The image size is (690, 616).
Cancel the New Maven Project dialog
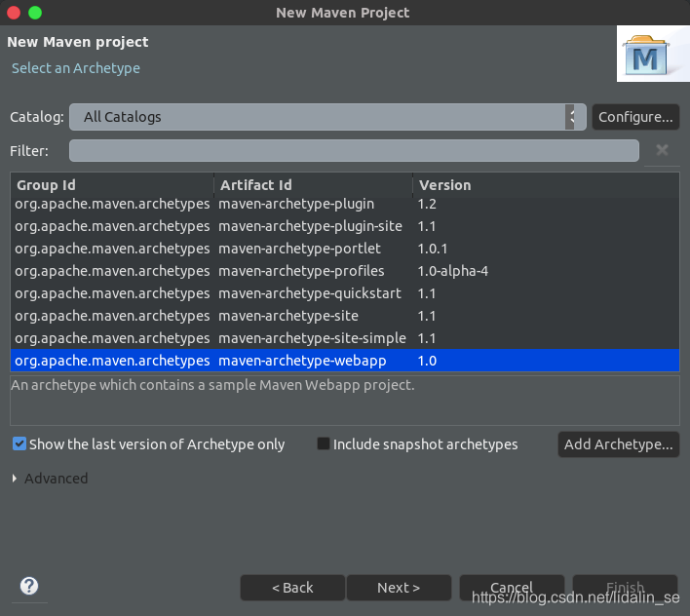tap(512, 588)
